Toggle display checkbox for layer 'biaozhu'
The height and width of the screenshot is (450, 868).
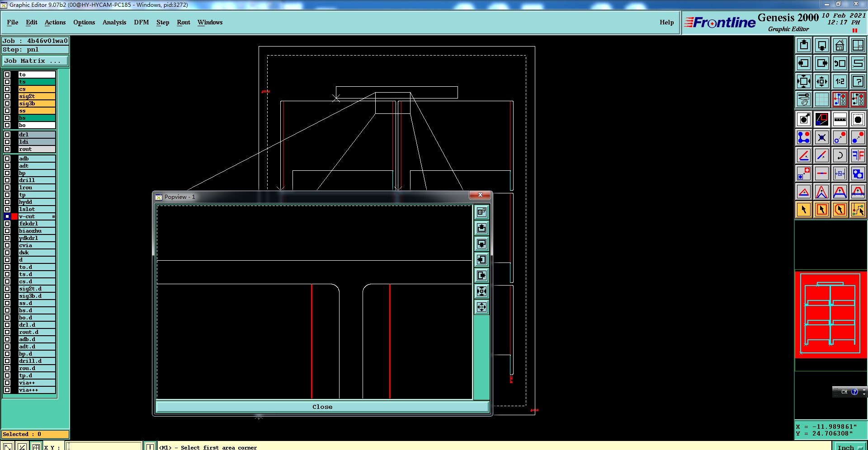pos(7,231)
